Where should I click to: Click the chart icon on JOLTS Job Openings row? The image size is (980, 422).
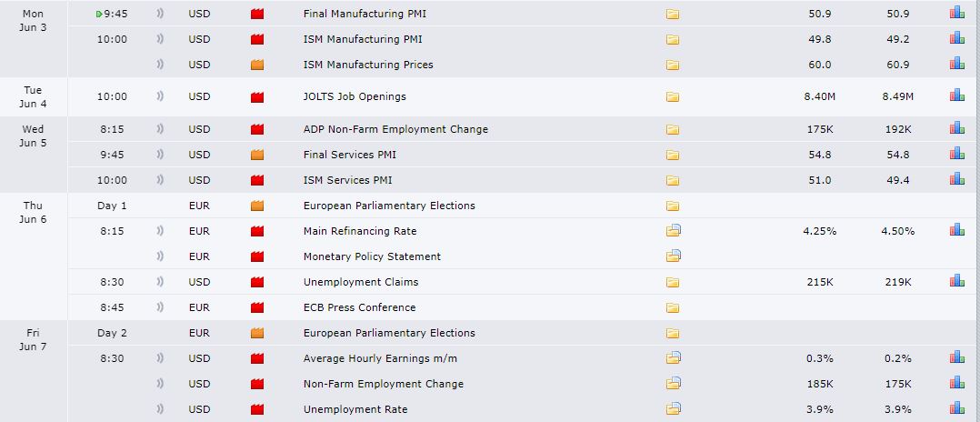coord(956,95)
